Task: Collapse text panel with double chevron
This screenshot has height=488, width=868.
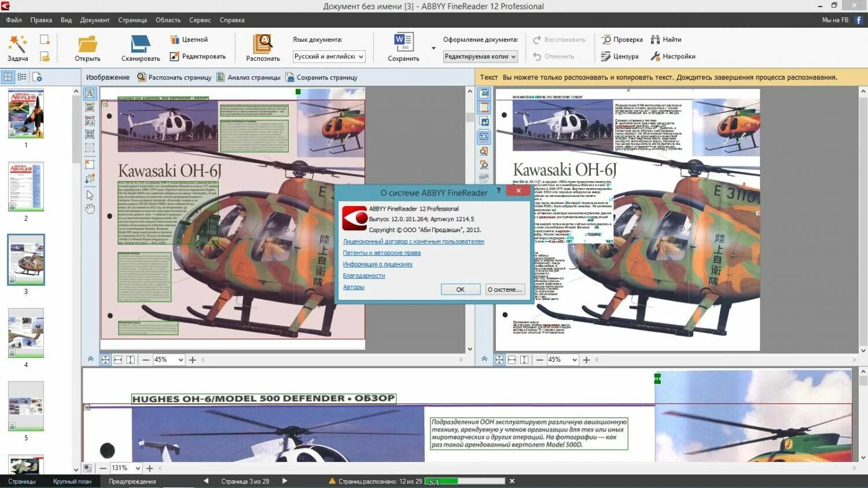Action: (x=484, y=359)
